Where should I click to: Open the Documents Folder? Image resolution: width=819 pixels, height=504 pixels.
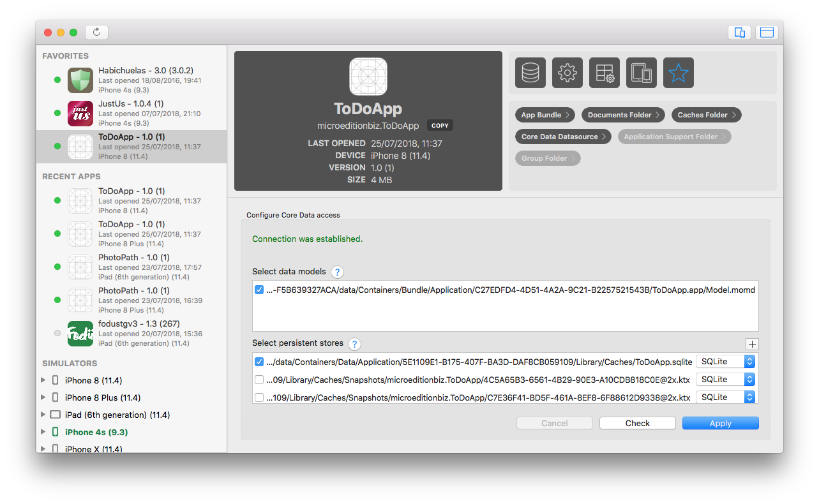pyautogui.click(x=623, y=115)
